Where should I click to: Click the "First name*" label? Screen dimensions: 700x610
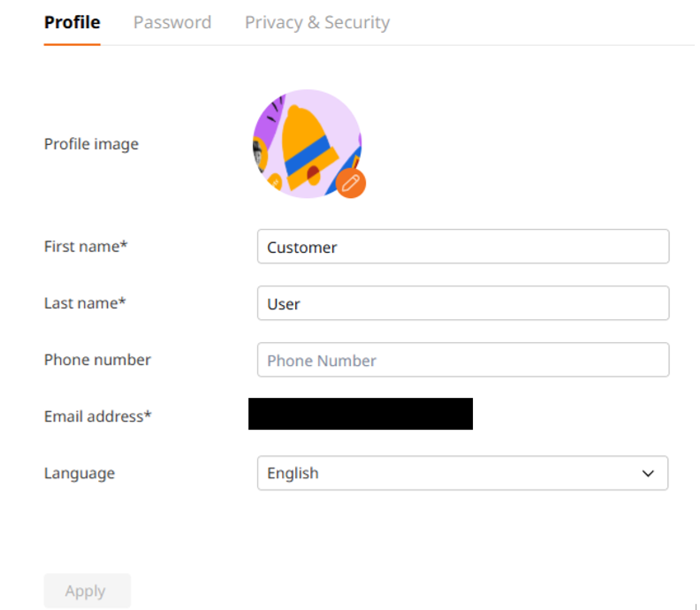click(x=86, y=247)
